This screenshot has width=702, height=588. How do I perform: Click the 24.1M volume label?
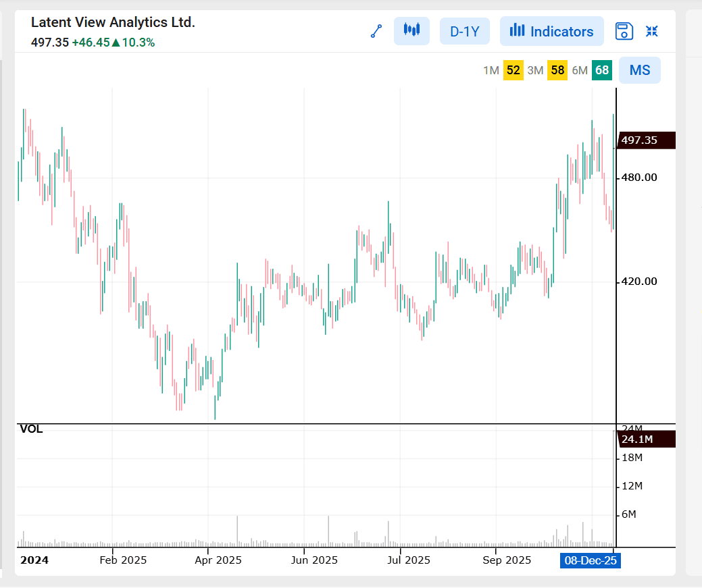pyautogui.click(x=646, y=439)
